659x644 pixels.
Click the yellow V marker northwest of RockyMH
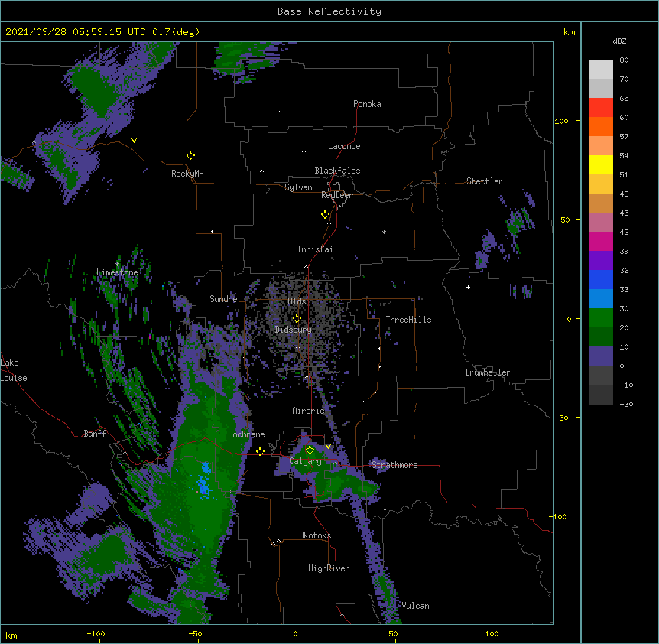(x=134, y=141)
